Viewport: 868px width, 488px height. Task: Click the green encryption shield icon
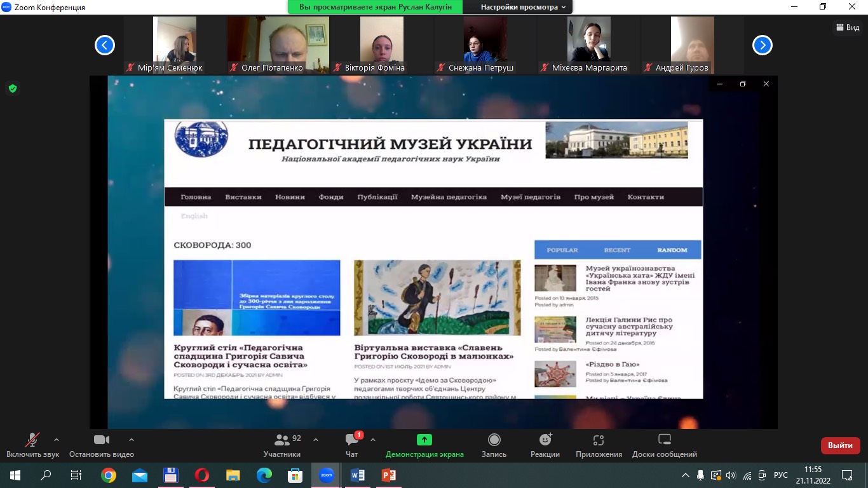[12, 88]
